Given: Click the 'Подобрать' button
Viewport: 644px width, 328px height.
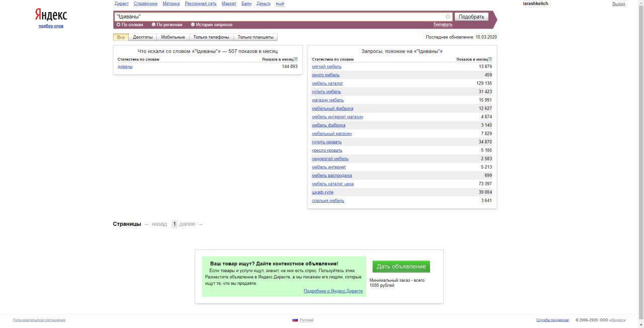Looking at the screenshot, I should click(471, 17).
